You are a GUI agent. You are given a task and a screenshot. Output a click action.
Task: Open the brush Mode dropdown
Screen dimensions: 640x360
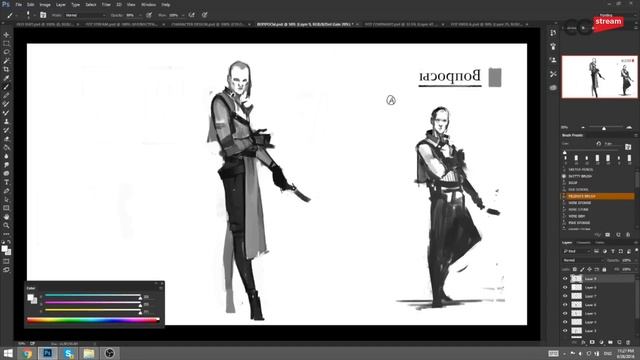tap(85, 15)
